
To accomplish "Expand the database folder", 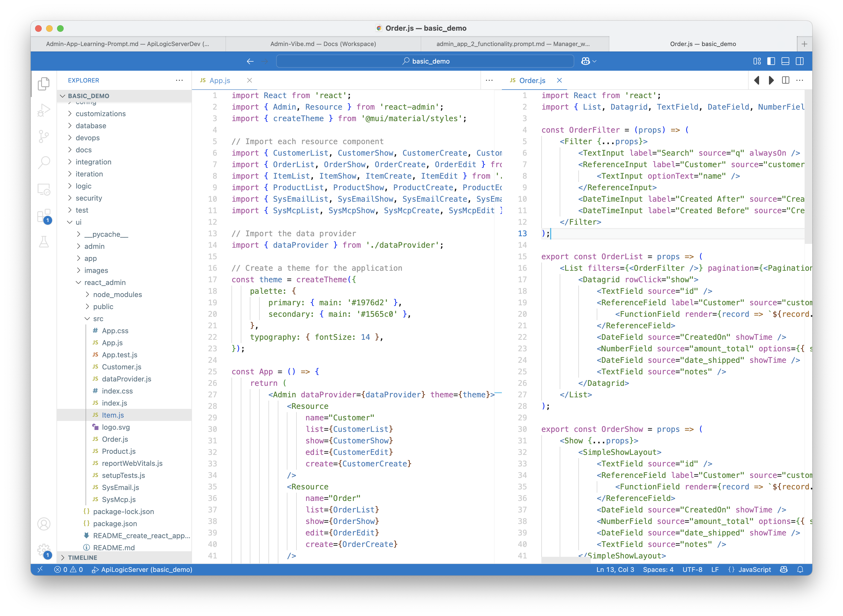I will pyautogui.click(x=124, y=126).
